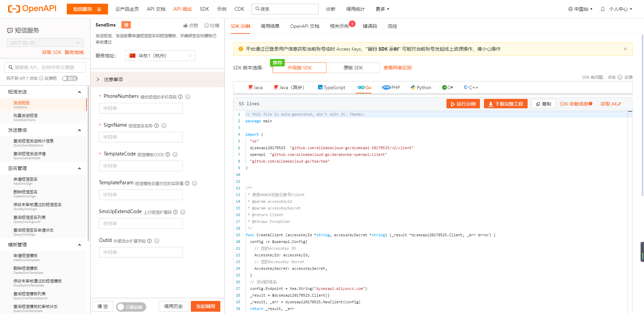
Task: Open the 个人中心 dropdown
Action: (x=621, y=9)
